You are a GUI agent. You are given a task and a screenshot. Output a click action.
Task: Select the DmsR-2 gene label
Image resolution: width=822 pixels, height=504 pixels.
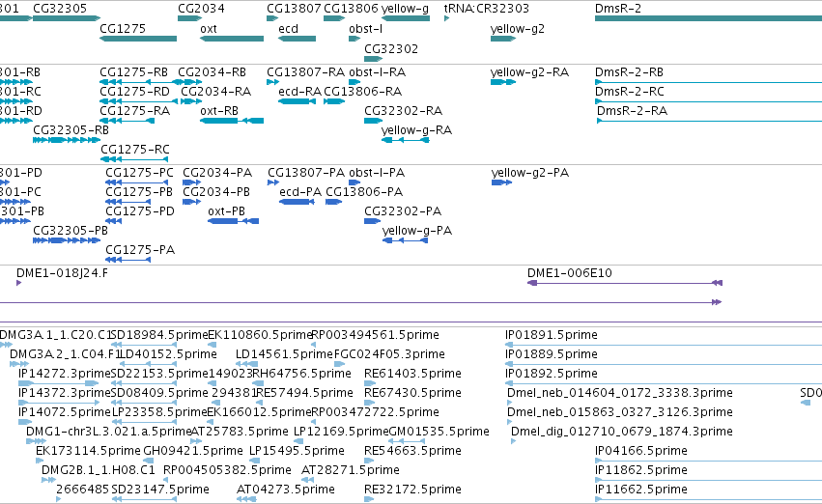click(x=618, y=9)
